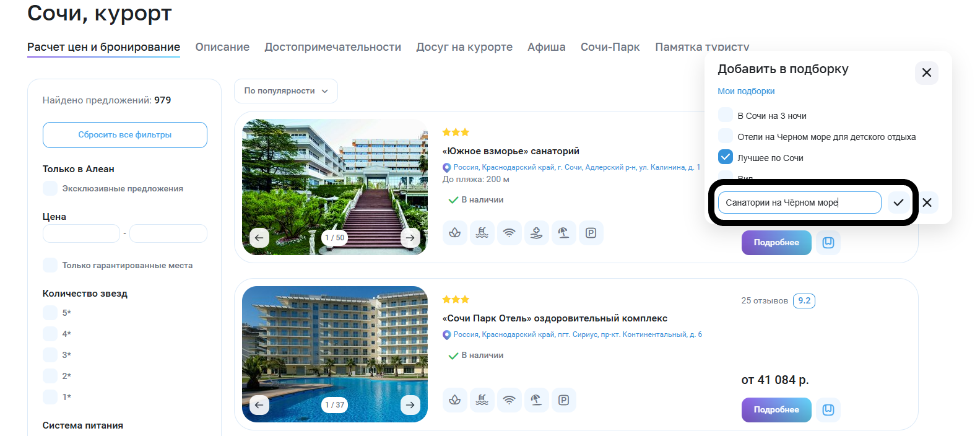Click the parking icon for «Сочи Парк Отель»

tap(564, 400)
